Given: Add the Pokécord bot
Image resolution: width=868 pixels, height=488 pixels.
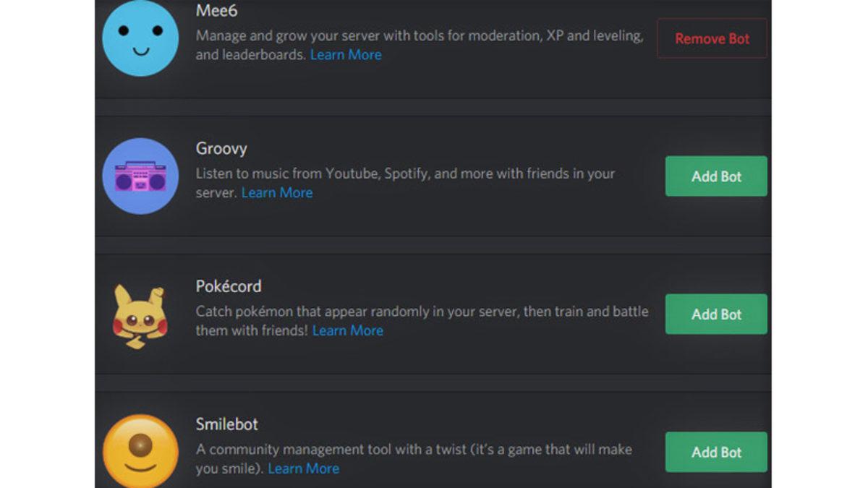Looking at the screenshot, I should pyautogui.click(x=715, y=314).
